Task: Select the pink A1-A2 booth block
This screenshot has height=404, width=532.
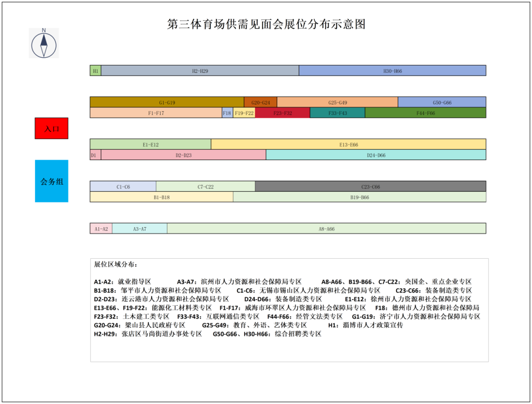Action: point(101,229)
